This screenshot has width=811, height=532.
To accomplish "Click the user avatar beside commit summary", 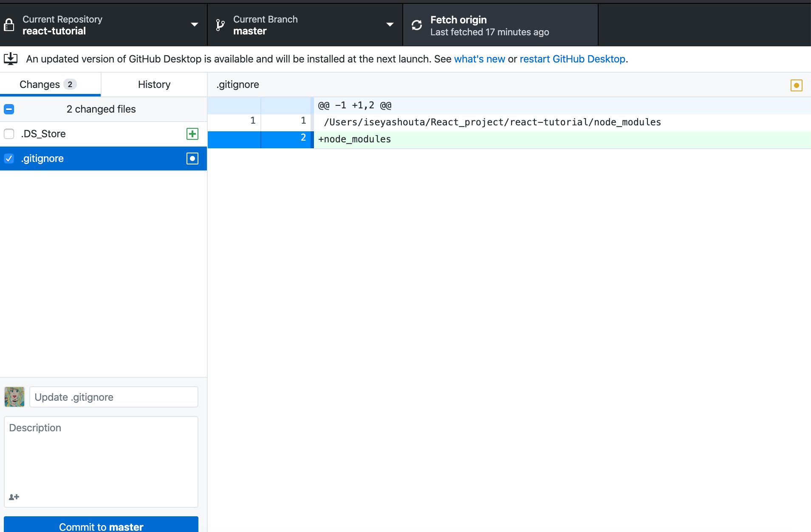I will tap(14, 397).
